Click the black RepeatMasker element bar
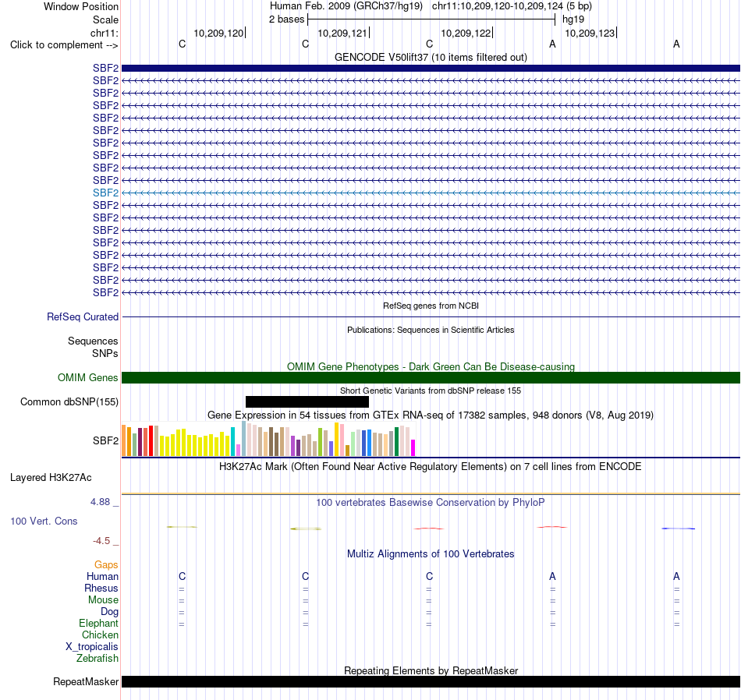Image resolution: width=741 pixels, height=700 pixels. click(431, 681)
